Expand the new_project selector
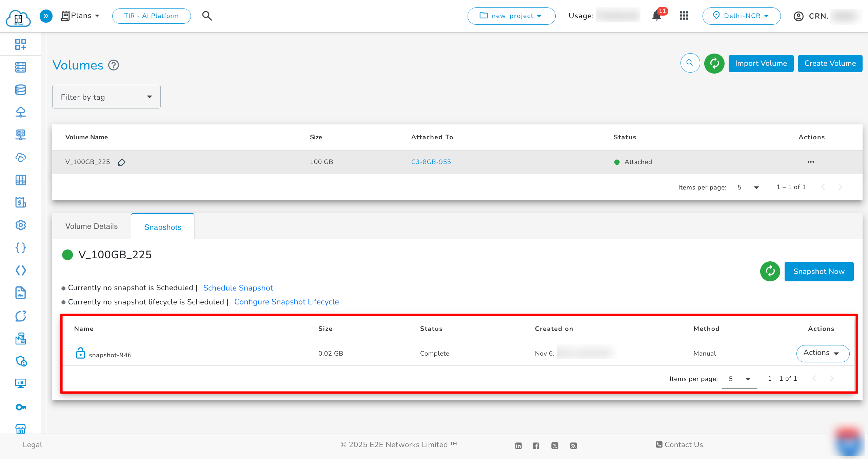Image resolution: width=868 pixels, height=459 pixels. [511, 16]
